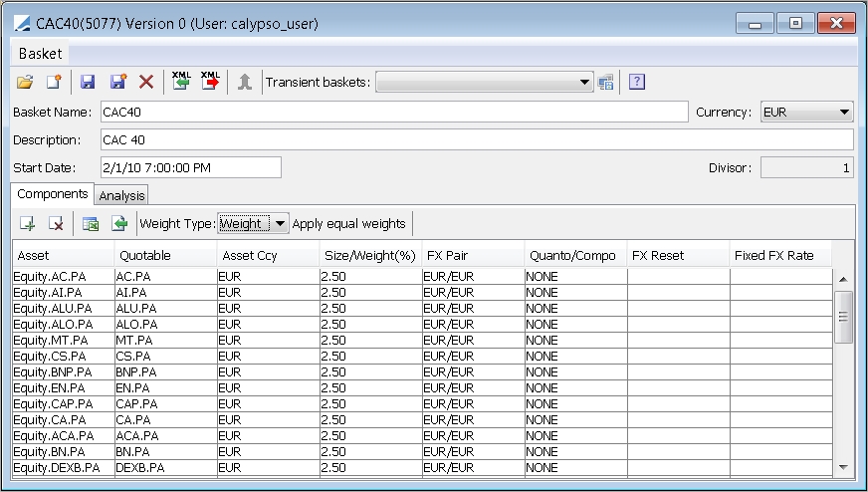
Task: Select the Equity.EN.PA asset cell
Action: point(63,388)
